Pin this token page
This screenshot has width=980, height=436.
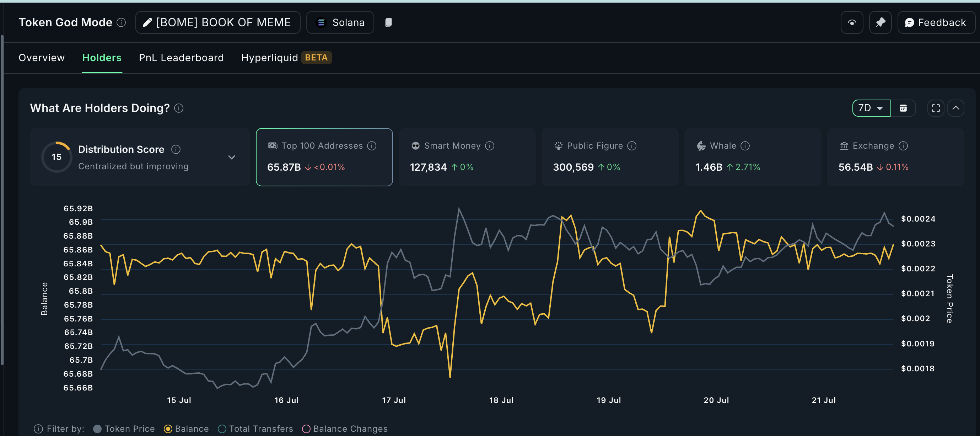click(x=880, y=22)
